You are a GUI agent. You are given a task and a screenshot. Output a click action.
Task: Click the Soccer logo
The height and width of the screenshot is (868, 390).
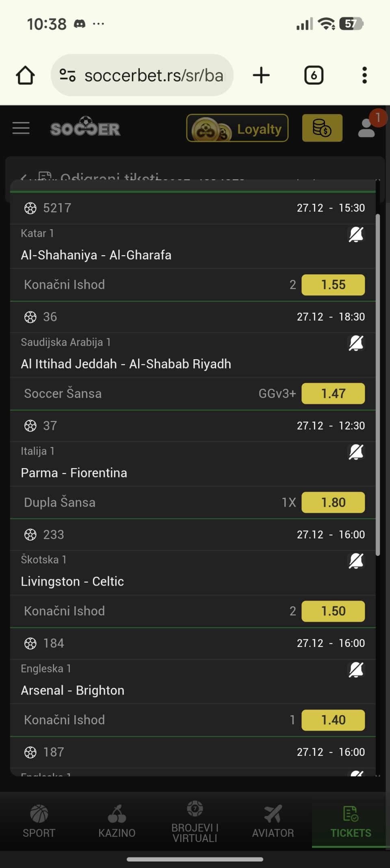(x=85, y=128)
